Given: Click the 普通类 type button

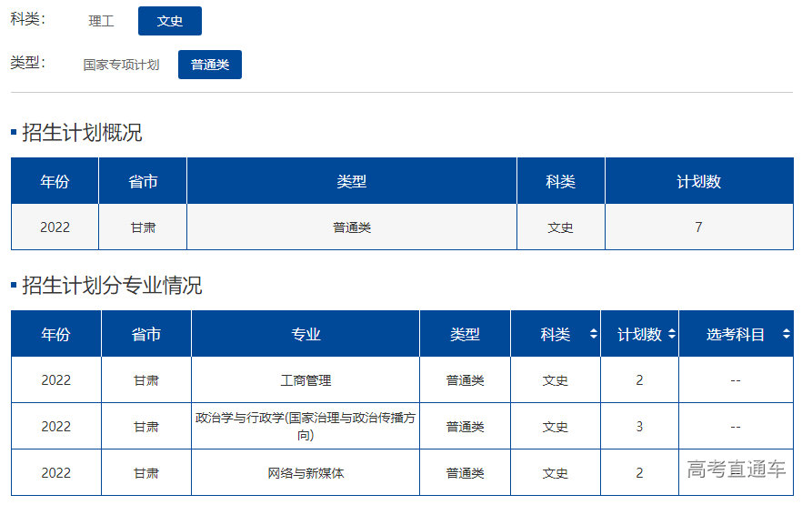Looking at the screenshot, I should tap(210, 65).
